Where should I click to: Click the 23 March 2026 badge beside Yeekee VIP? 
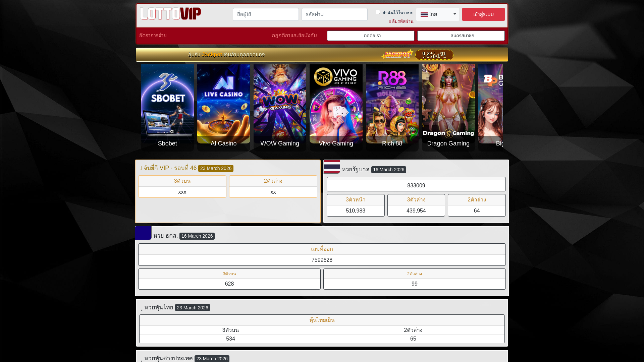coord(216,168)
